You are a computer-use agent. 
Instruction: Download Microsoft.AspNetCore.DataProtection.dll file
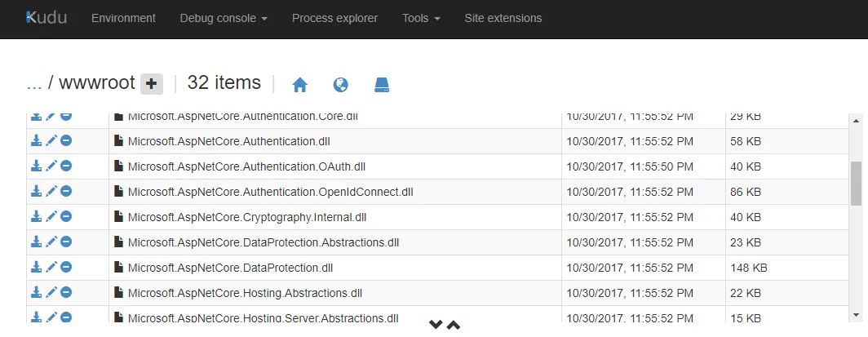[36, 267]
